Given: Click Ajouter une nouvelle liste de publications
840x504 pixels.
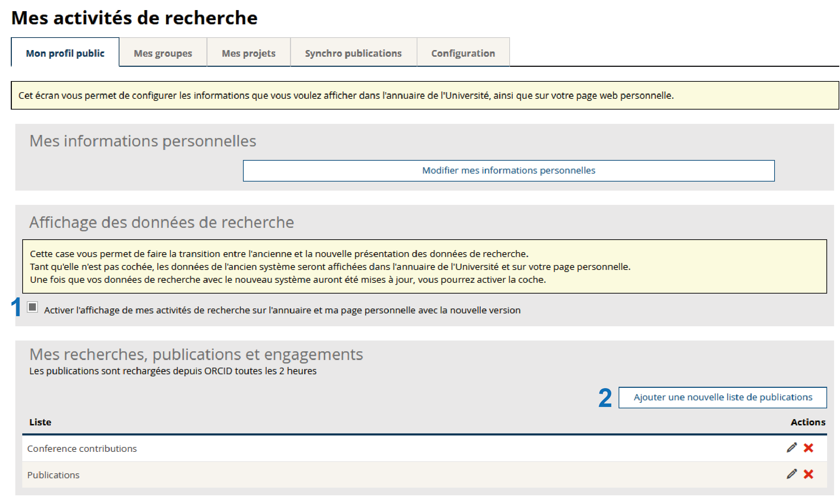Looking at the screenshot, I should coord(723,397).
